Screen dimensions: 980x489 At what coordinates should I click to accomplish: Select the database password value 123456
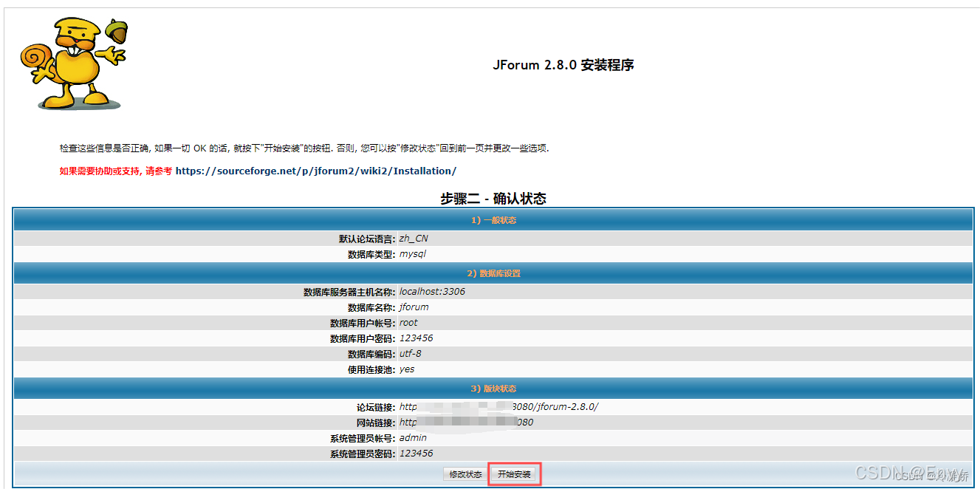pyautogui.click(x=417, y=338)
